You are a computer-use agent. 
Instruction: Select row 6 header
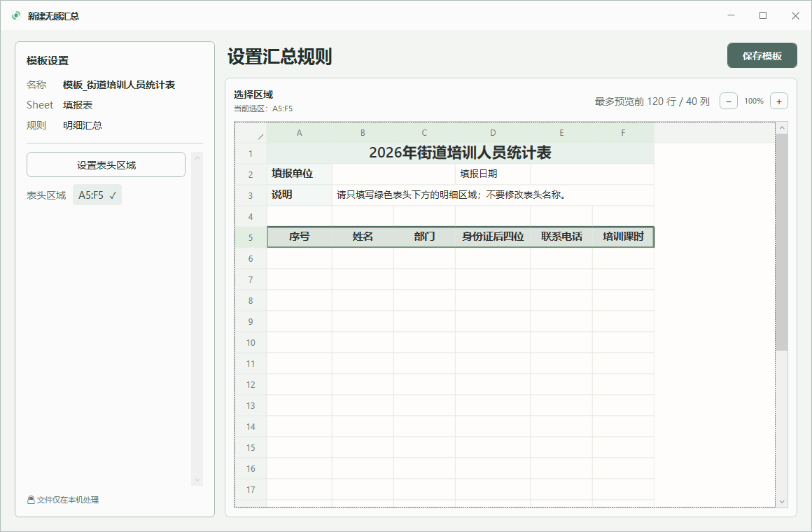[251, 258]
